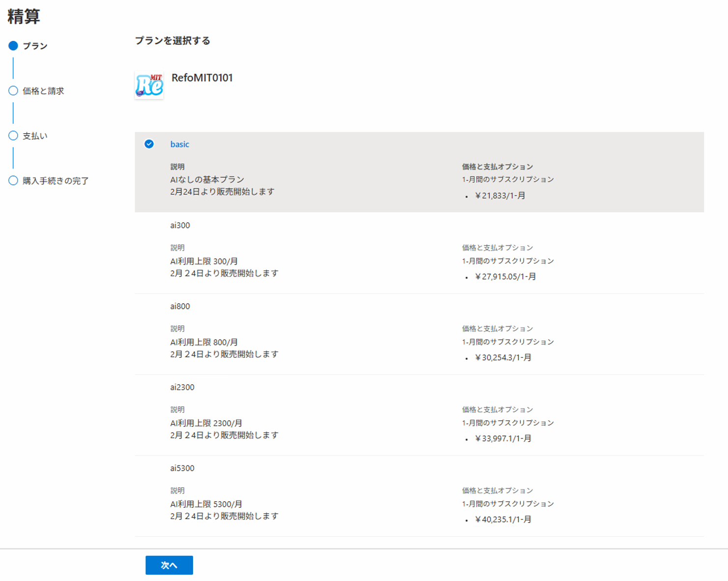Image resolution: width=728 pixels, height=581 pixels.
Task: Click the filled プラン step indicator circle
Action: [x=12, y=45]
